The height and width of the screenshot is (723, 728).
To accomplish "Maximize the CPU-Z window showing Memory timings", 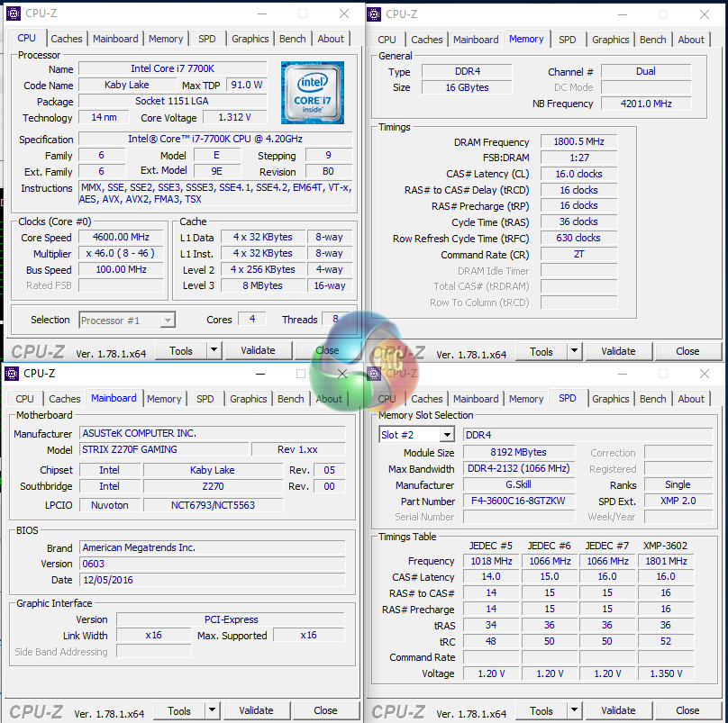I will point(662,14).
